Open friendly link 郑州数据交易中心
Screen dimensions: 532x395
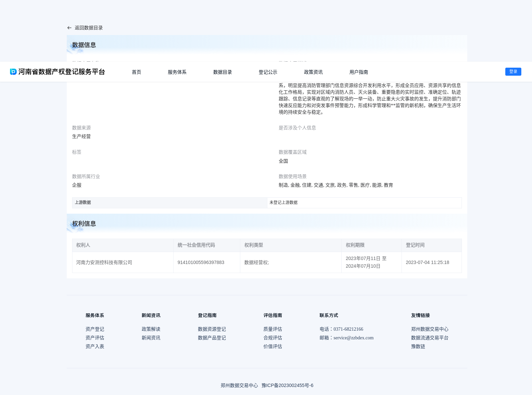pyautogui.click(x=430, y=329)
